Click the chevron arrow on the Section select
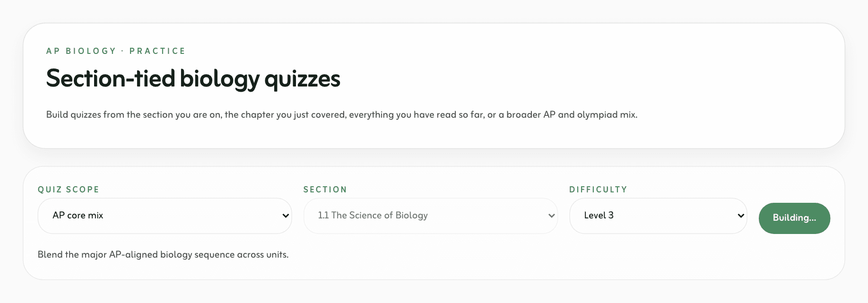Viewport: 868px width, 303px height. (551, 216)
